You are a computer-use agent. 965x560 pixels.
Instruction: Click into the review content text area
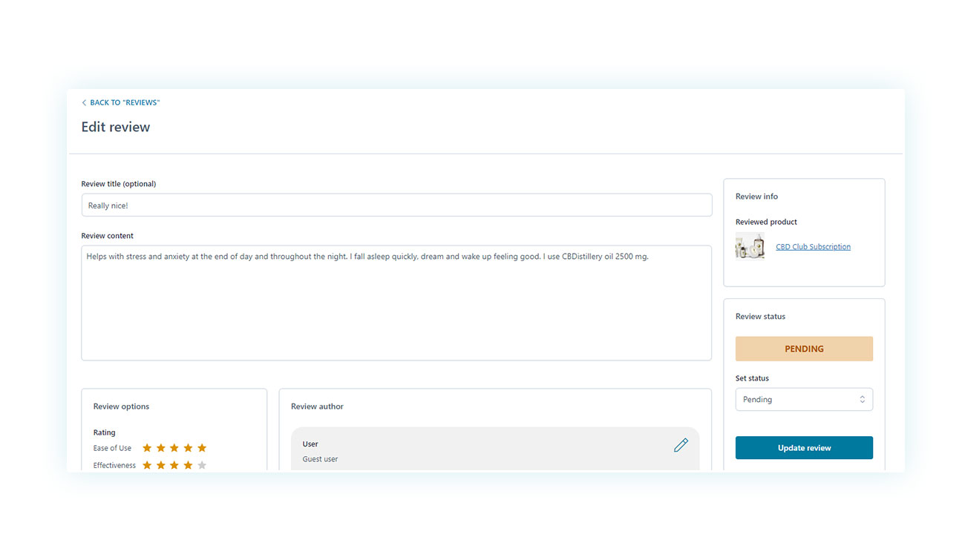pyautogui.click(x=396, y=303)
